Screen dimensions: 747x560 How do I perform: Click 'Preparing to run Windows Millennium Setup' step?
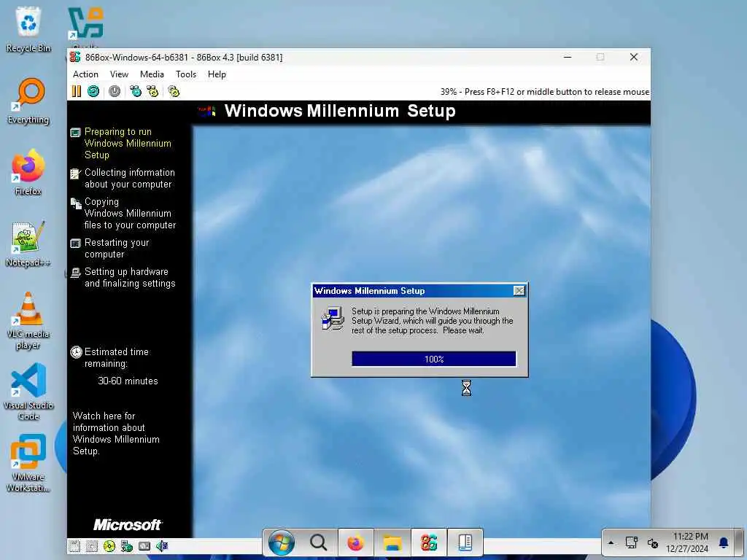128,144
